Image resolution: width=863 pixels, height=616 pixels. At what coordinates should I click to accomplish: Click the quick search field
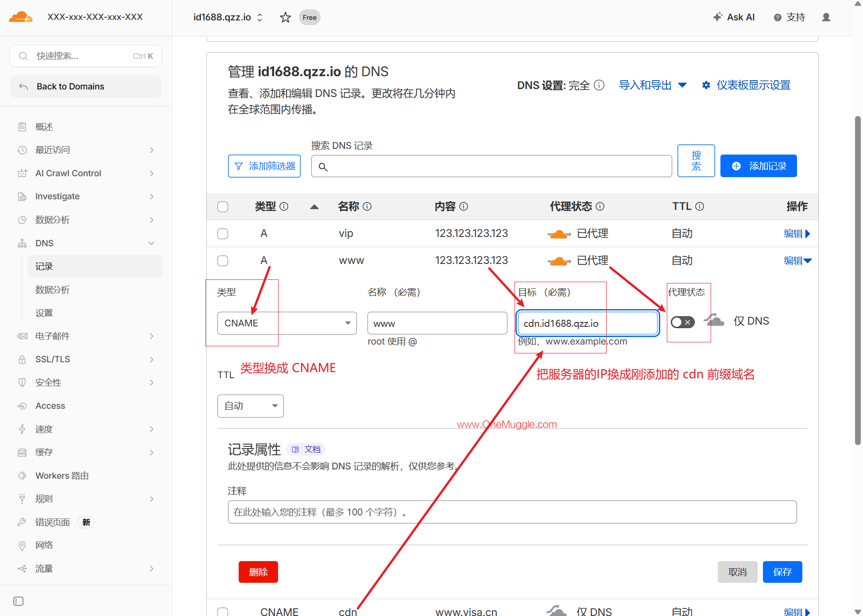click(86, 56)
